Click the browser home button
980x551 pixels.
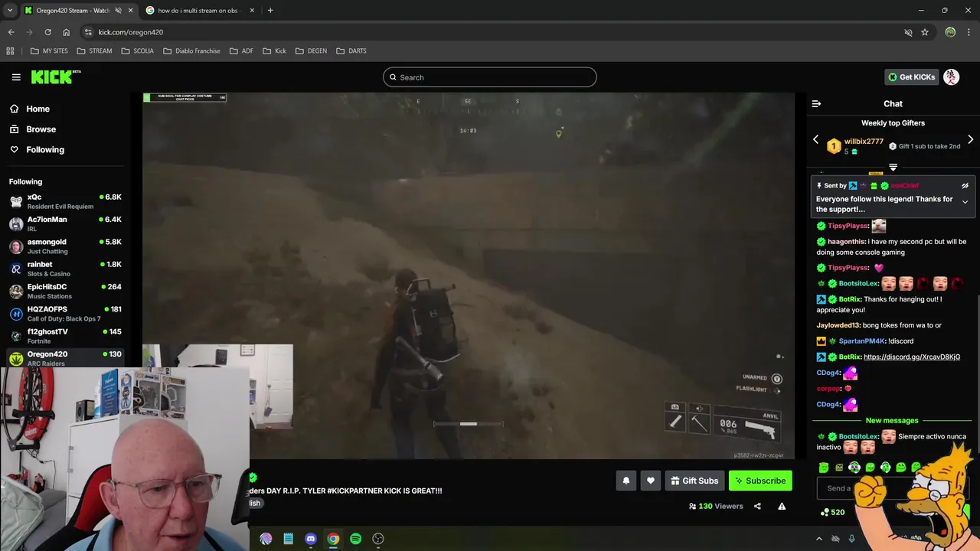coord(66,32)
